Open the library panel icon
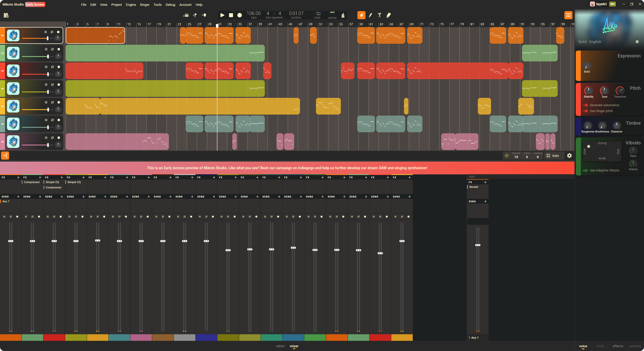This screenshot has height=351, width=644. click(x=6, y=15)
